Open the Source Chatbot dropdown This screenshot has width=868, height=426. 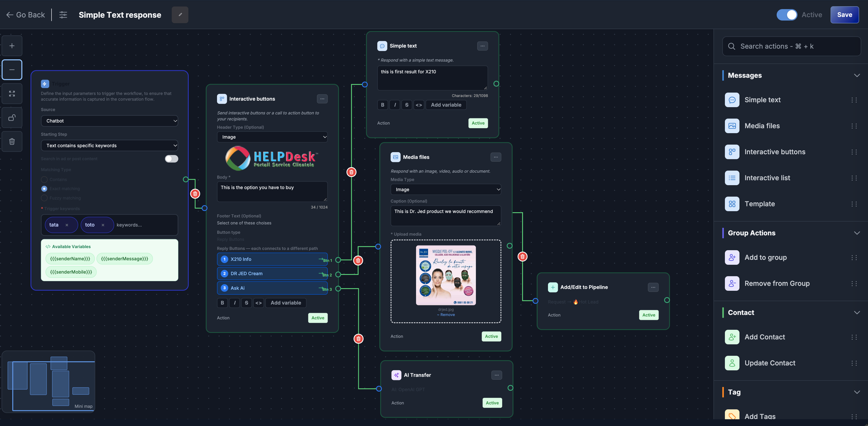(x=110, y=121)
